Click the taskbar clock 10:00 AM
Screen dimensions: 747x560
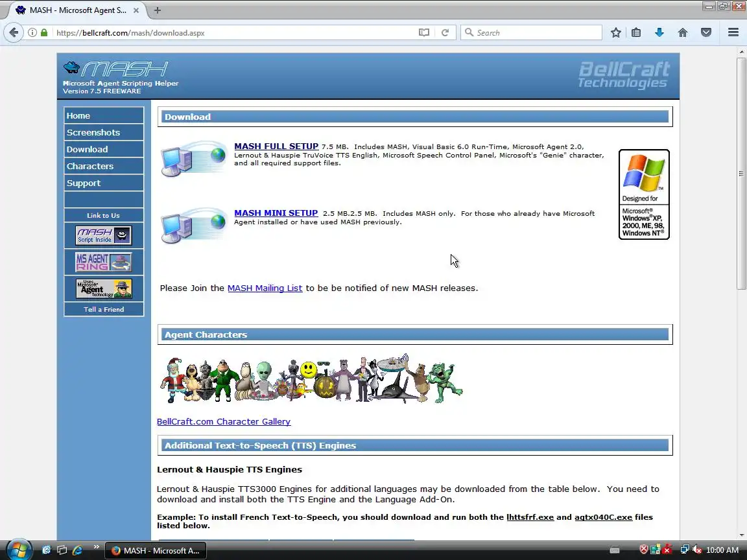point(722,550)
